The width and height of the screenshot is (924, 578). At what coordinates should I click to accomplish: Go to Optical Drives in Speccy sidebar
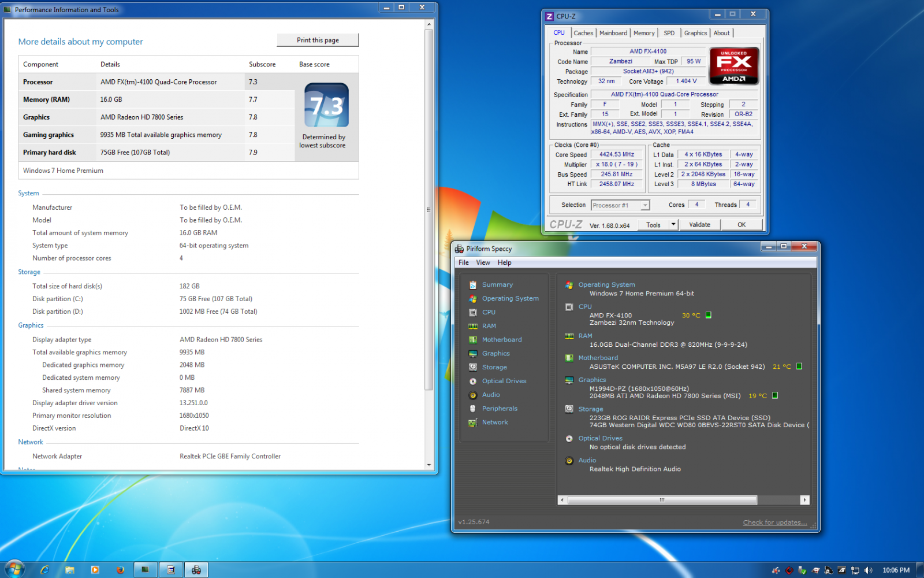pos(504,381)
